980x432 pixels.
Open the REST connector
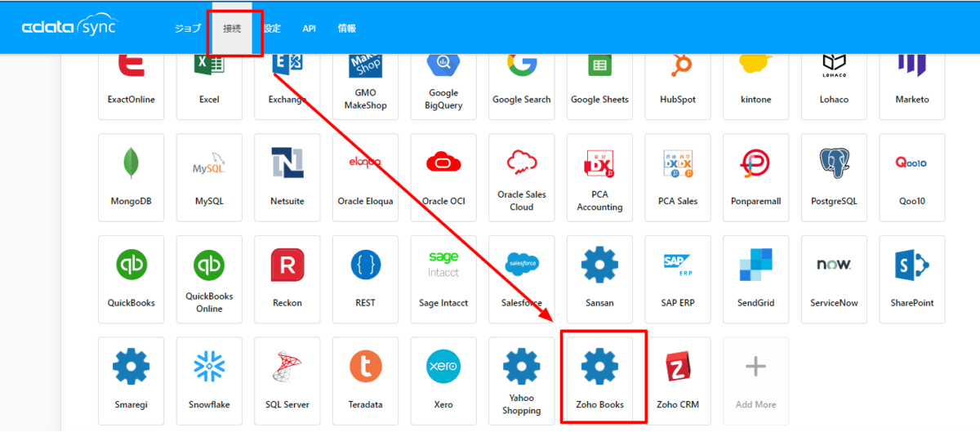(x=366, y=279)
